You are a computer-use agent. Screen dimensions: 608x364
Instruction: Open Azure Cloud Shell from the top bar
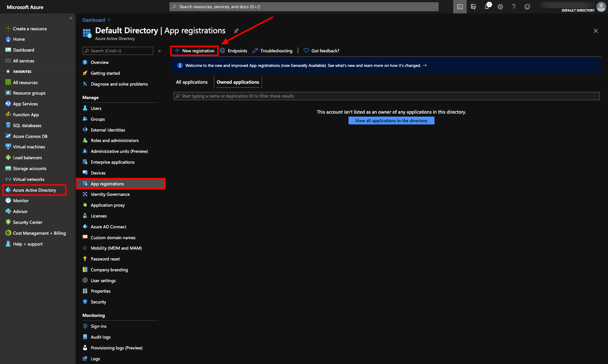tap(460, 7)
